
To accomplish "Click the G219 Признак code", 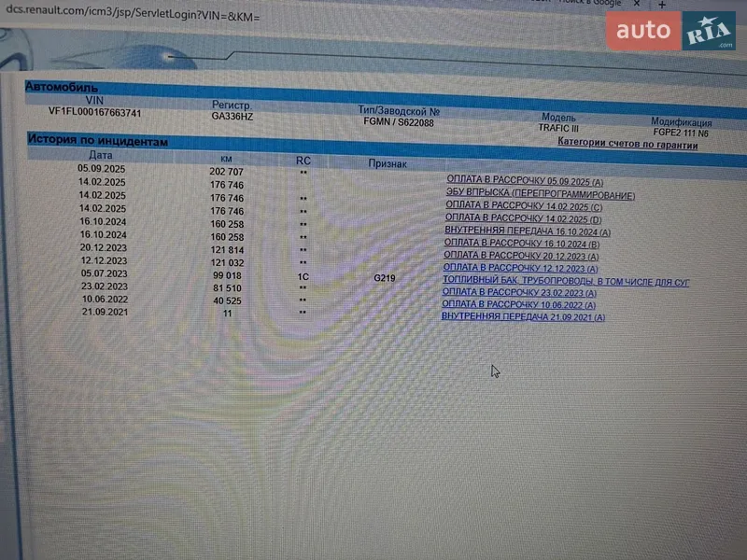I will 385,278.
